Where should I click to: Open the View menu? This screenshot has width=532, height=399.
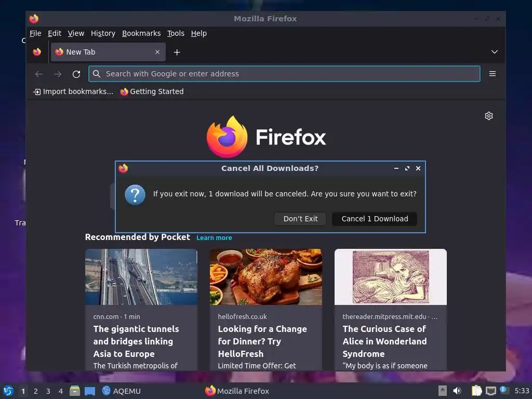[x=76, y=33]
